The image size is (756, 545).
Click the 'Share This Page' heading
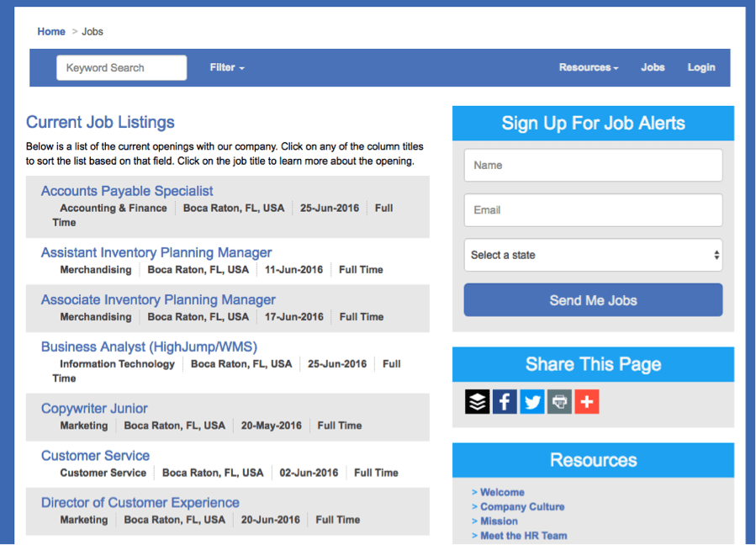593,364
